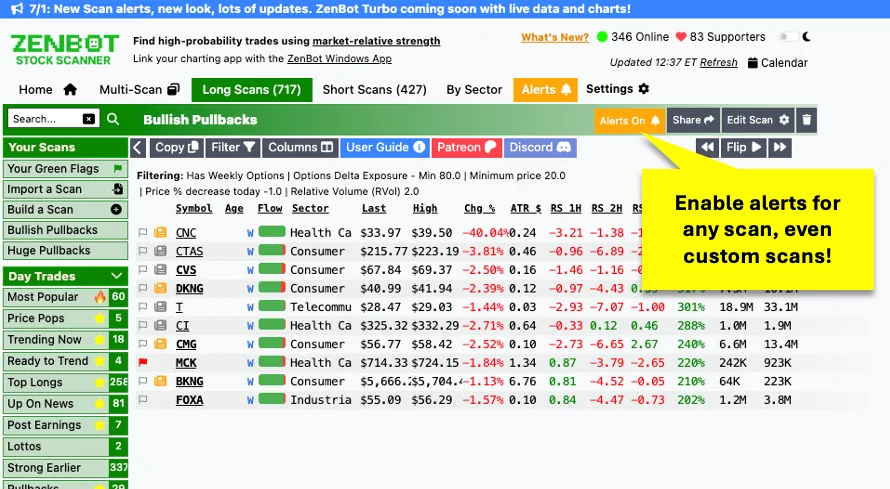Select Build a Scan
The image size is (890, 489).
click(65, 209)
